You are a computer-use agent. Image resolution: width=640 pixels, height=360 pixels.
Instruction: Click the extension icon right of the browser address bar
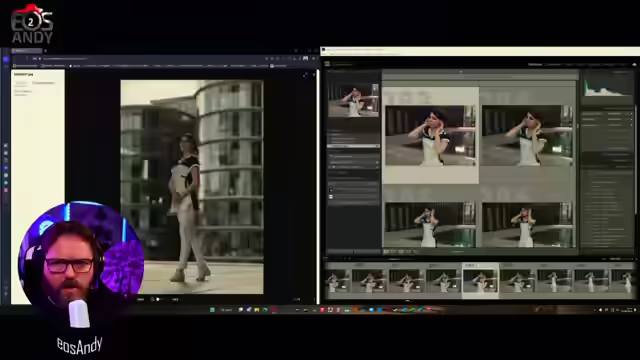point(305,58)
